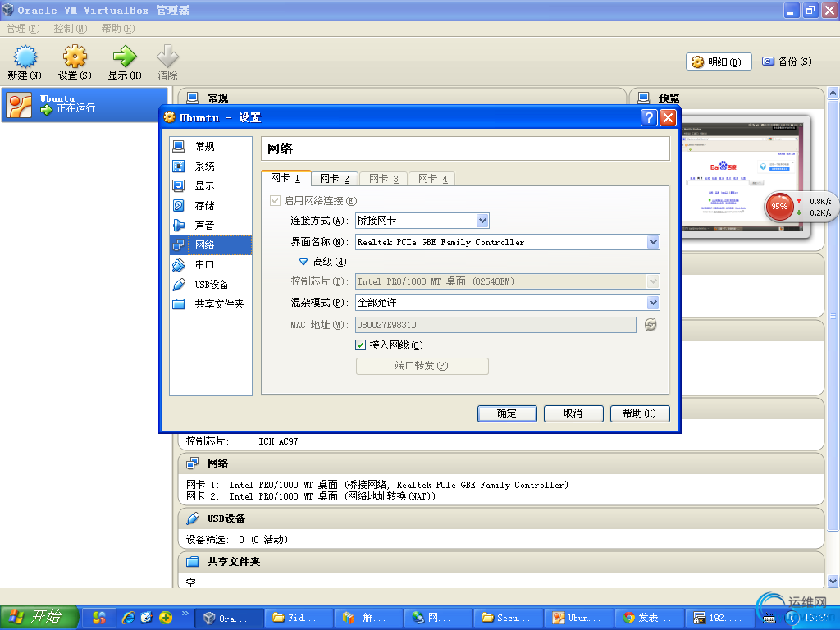Image resolution: width=840 pixels, height=630 pixels.
Task: Click the 预览 section monitor icon
Action: pyautogui.click(x=643, y=98)
